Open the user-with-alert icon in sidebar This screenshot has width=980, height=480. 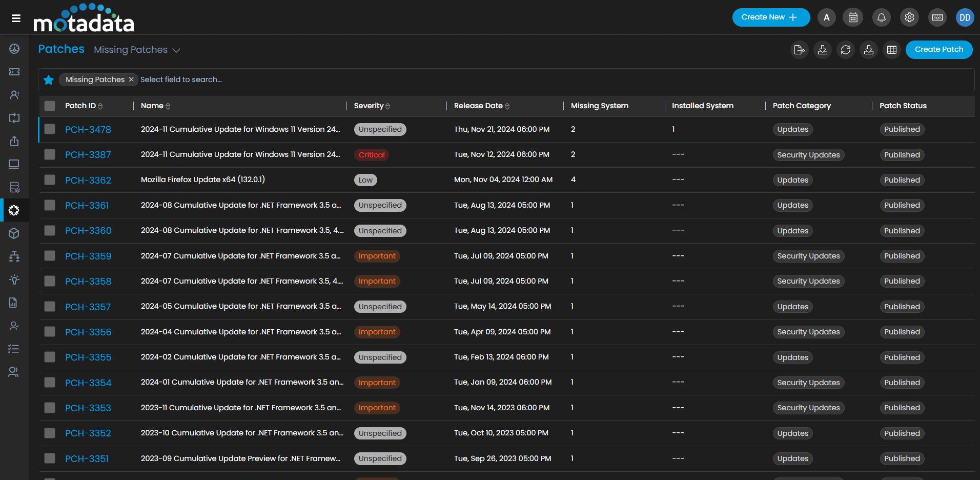point(14,95)
